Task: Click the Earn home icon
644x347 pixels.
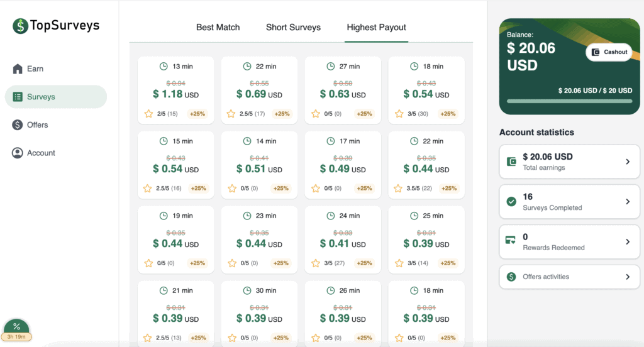Action: coord(18,69)
